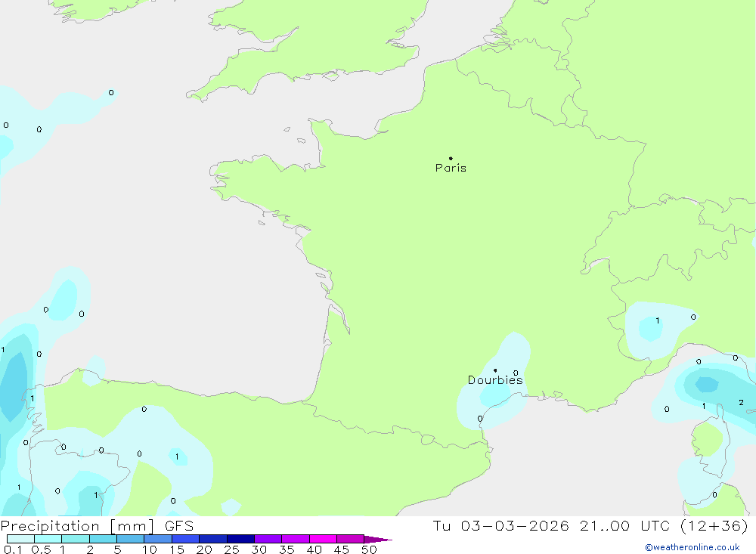Click the precipitation value '2' near Corsica
756x554 pixels.
[x=741, y=403]
